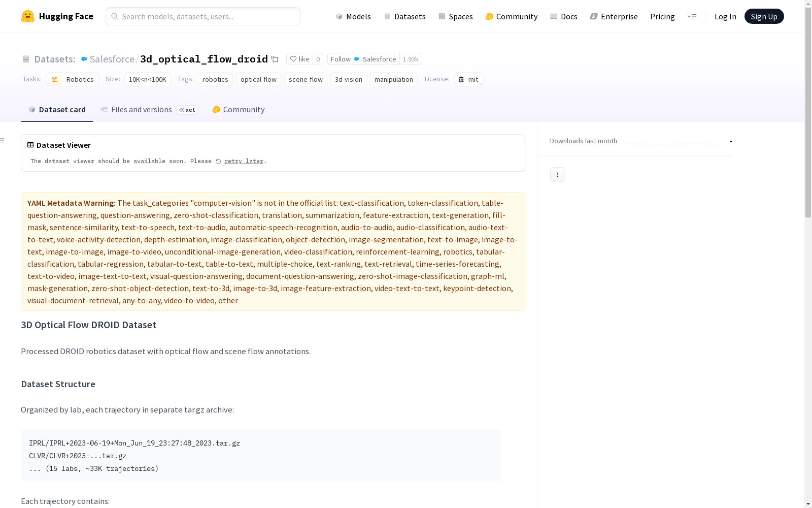
Task: Click Log In
Action: (x=725, y=16)
